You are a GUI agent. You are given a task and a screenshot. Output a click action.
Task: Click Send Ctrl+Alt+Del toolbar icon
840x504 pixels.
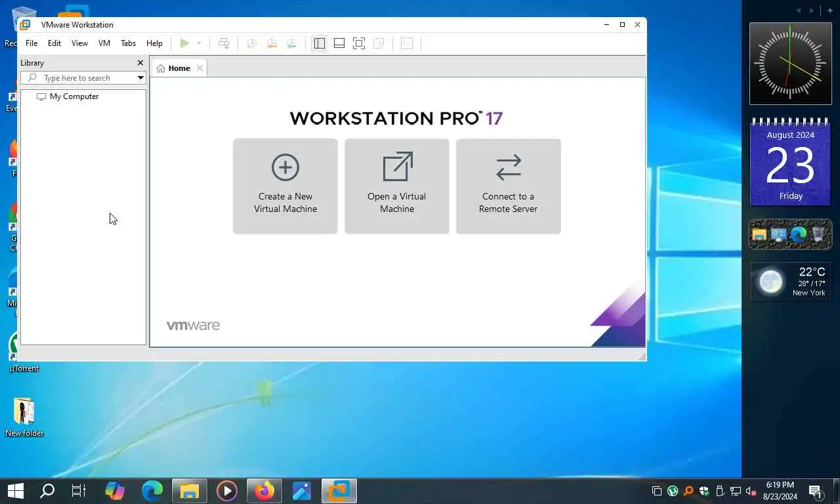[x=224, y=43]
